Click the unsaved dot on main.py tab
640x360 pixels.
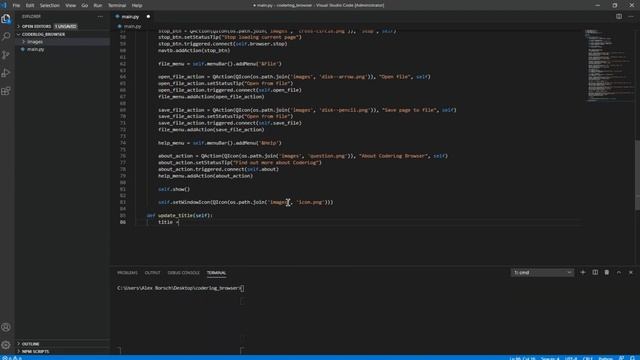(x=148, y=17)
